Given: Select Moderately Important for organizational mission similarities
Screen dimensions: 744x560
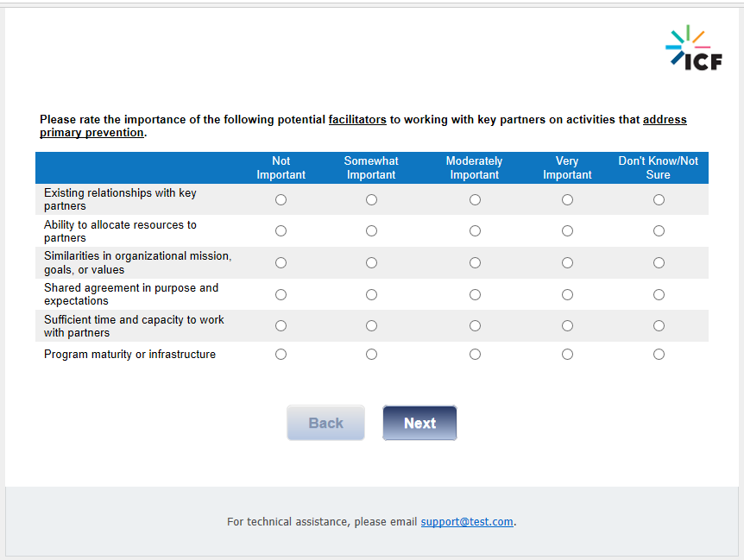Looking at the screenshot, I should (475, 262).
